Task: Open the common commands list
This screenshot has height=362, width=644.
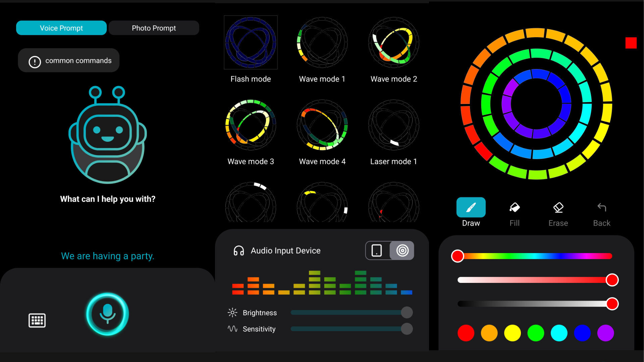Action: 69,61
